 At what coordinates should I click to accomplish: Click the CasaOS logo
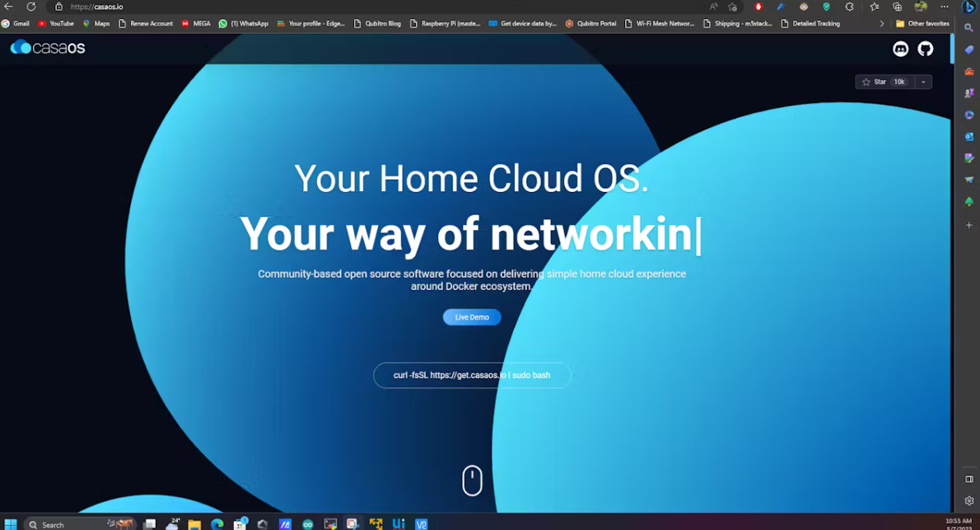(48, 48)
